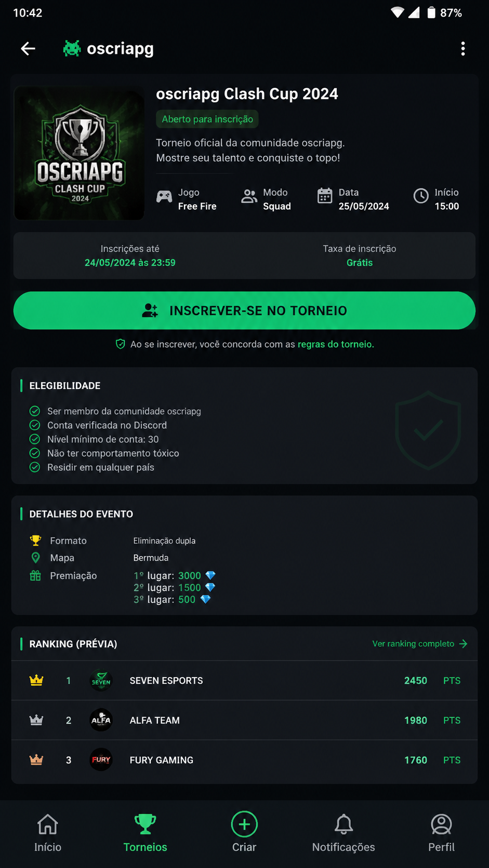This screenshot has height=868, width=489.
Task: Open the regras do torneio link
Action: tap(336, 344)
